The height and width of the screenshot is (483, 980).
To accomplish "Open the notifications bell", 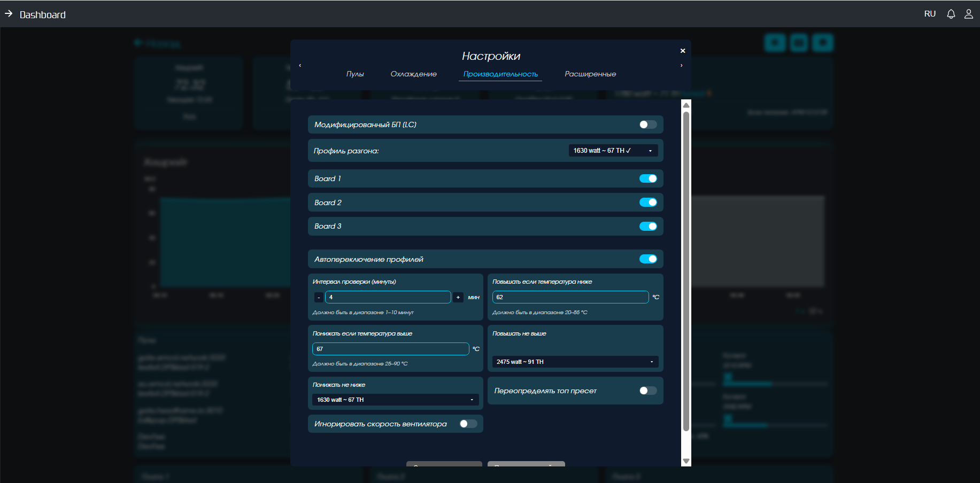I will pos(951,14).
